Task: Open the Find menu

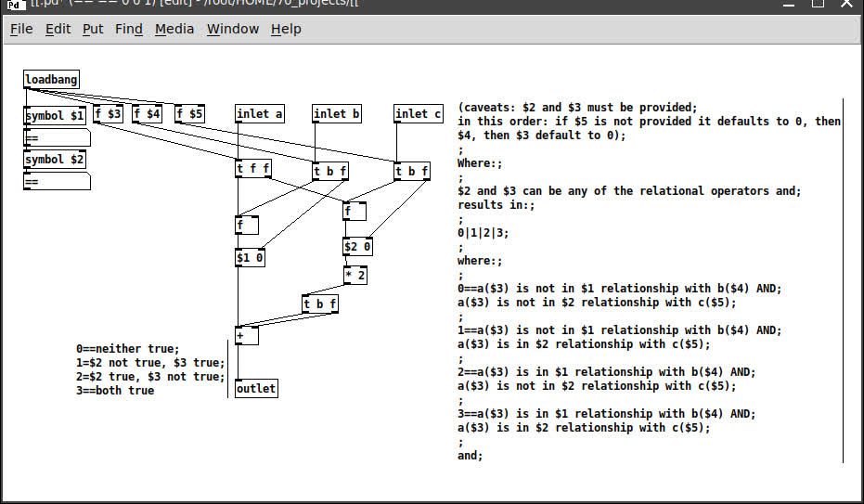Action: pyautogui.click(x=128, y=29)
